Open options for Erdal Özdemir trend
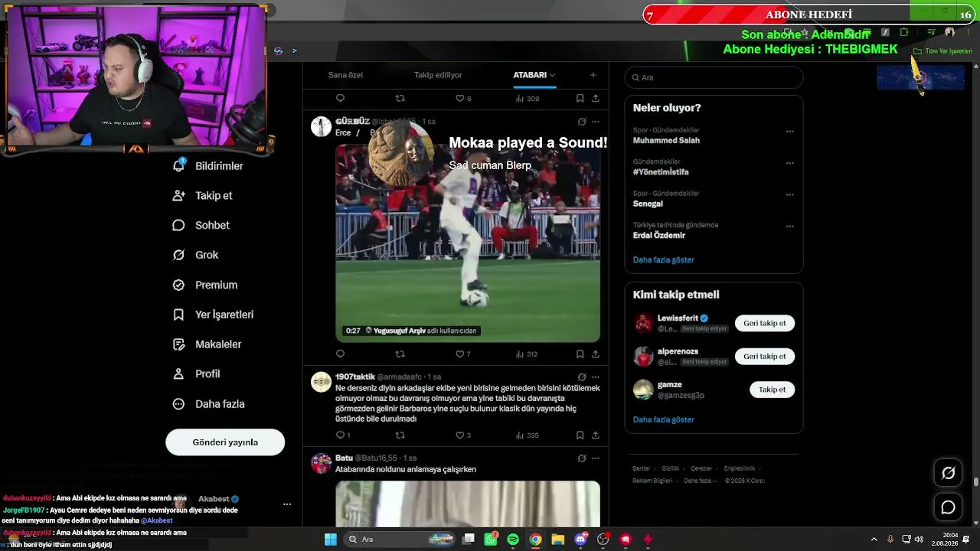The width and height of the screenshot is (980, 551). click(789, 227)
